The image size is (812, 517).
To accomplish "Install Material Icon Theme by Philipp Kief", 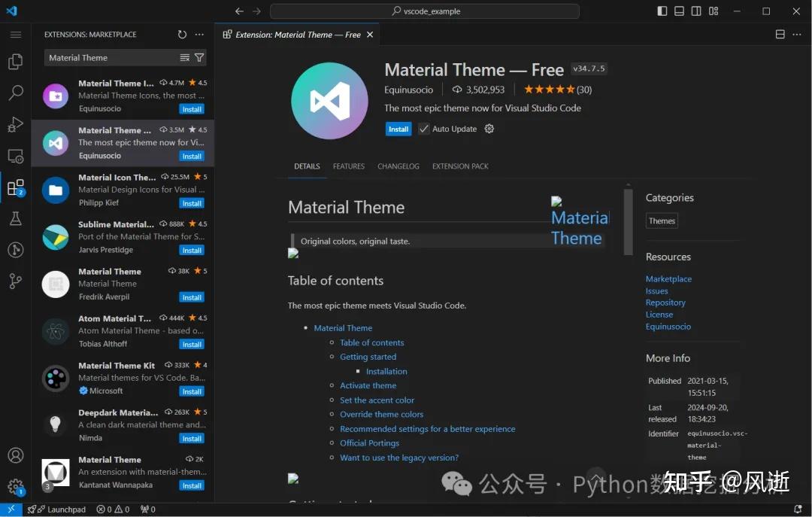I will [192, 203].
